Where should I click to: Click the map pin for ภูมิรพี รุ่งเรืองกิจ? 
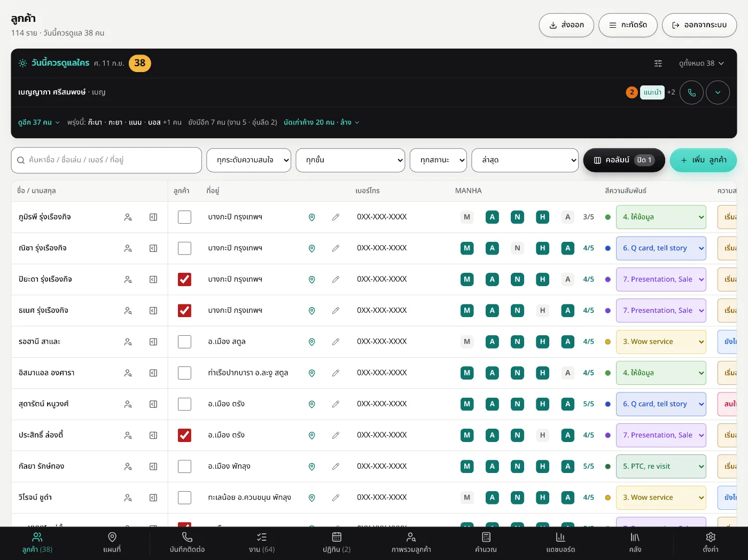(312, 217)
